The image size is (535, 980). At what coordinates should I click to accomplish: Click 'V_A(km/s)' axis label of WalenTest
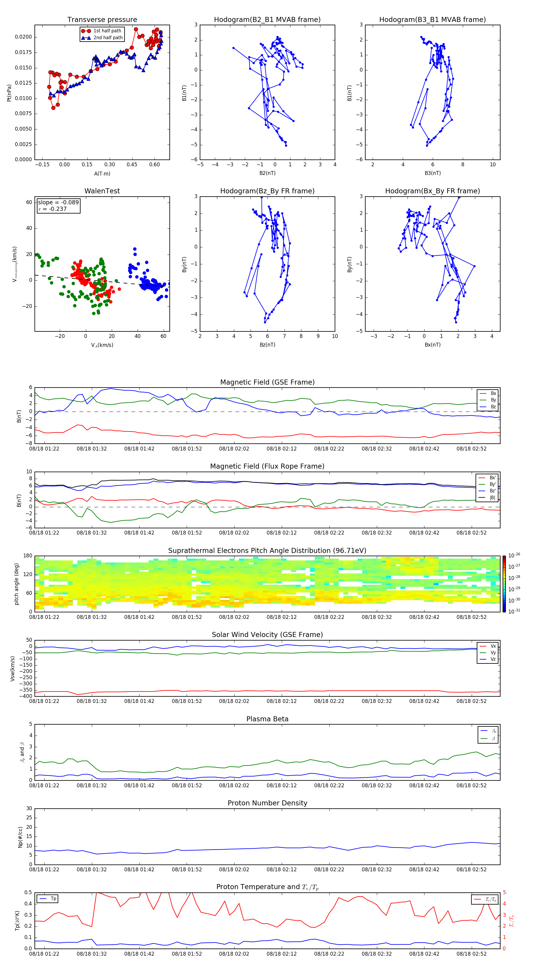(102, 345)
